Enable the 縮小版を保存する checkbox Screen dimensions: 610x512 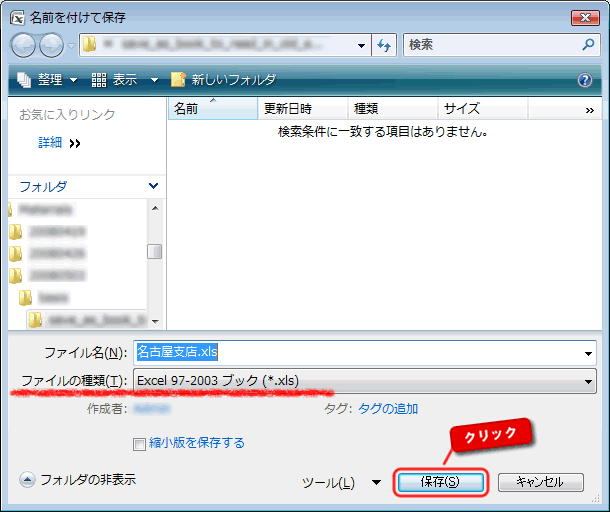coord(139,444)
